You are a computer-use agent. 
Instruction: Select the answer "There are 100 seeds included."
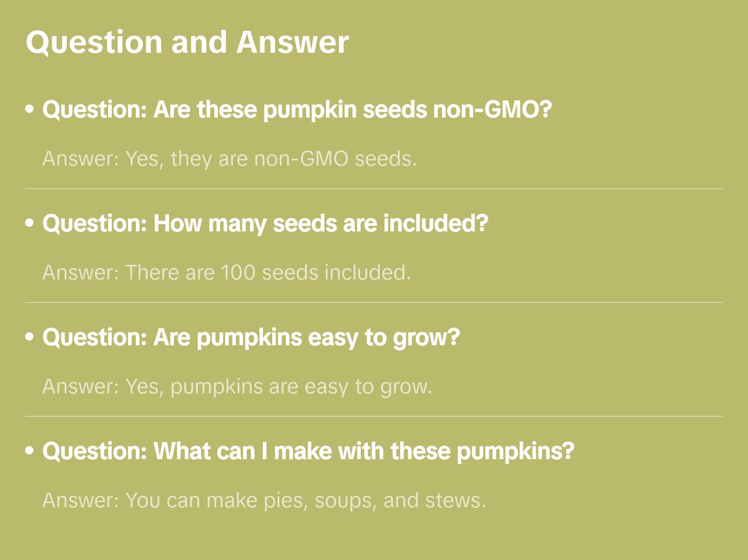click(227, 273)
